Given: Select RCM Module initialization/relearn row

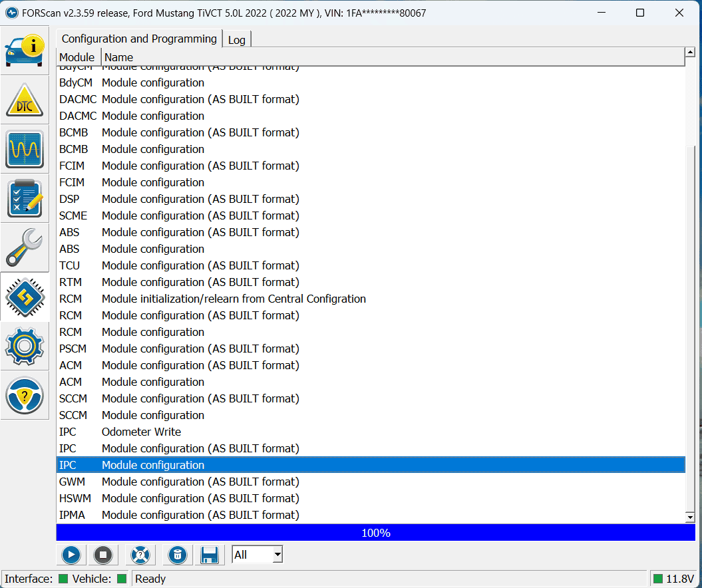Looking at the screenshot, I should pyautogui.click(x=371, y=299).
